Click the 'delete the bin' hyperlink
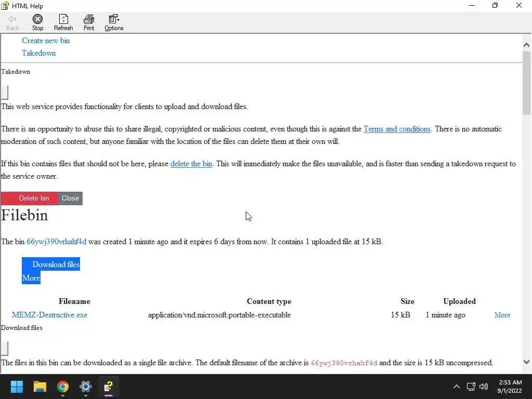532x399 pixels. 191,164
